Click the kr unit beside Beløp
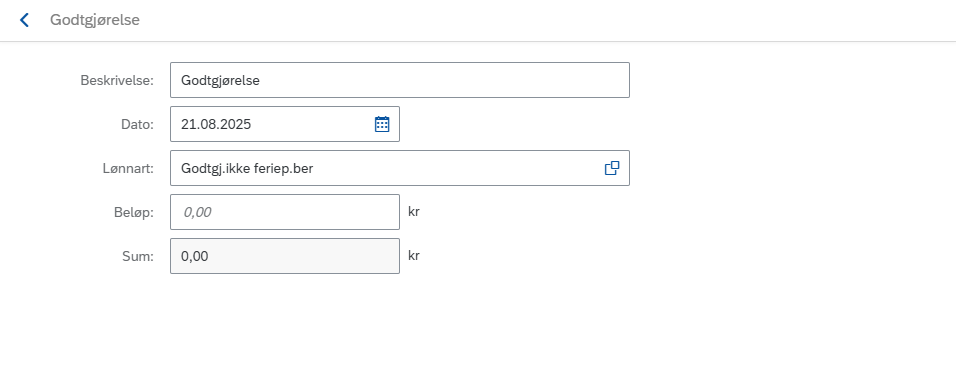The image size is (956, 371). (x=414, y=211)
